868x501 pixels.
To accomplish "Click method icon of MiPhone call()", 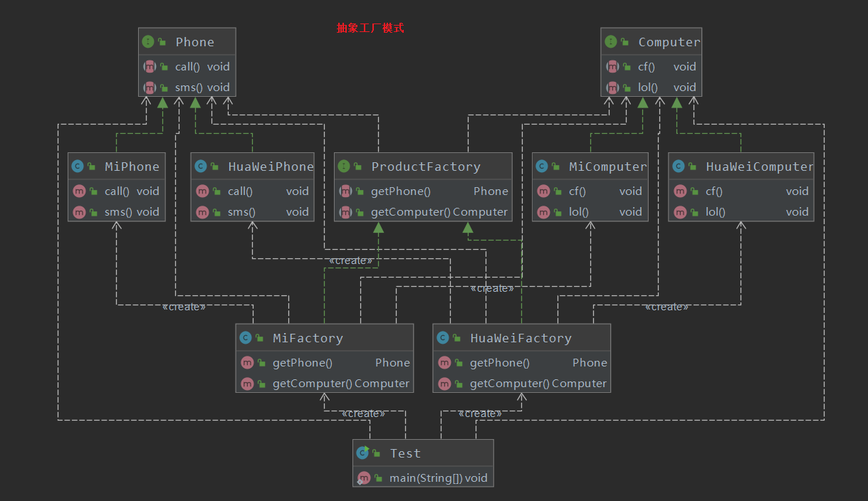I will pyautogui.click(x=79, y=191).
